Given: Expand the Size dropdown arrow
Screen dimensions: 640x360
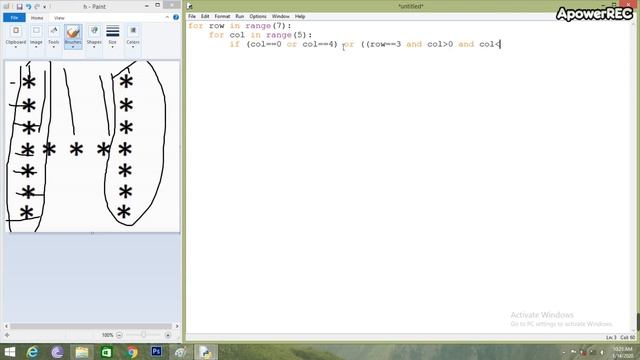Looking at the screenshot, I should [113, 47].
